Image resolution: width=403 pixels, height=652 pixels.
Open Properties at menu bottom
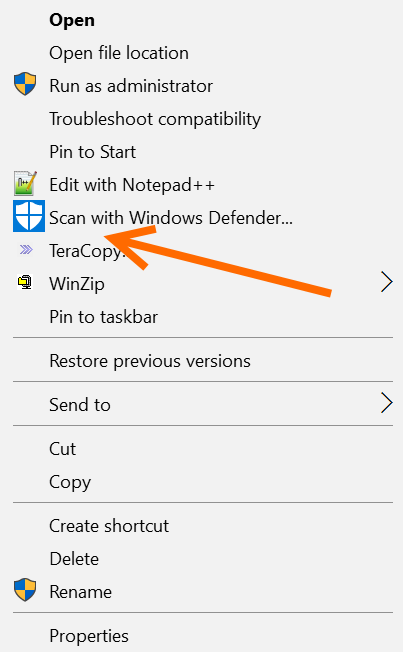point(89,636)
